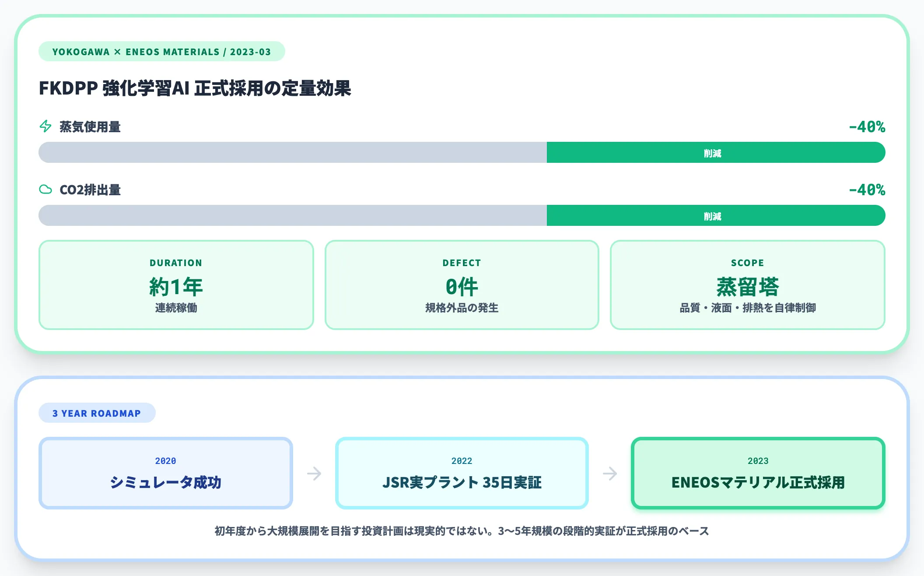Image resolution: width=924 pixels, height=576 pixels.
Task: Click the 蒸気使用量 label
Action: tap(90, 127)
